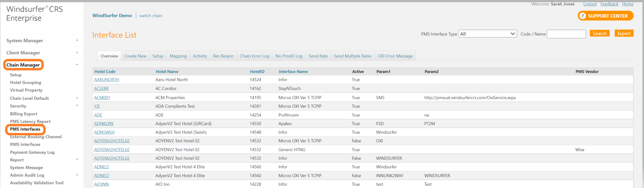Expand the Report submenu arrow
The height and width of the screenshot is (188, 644).
click(x=77, y=160)
